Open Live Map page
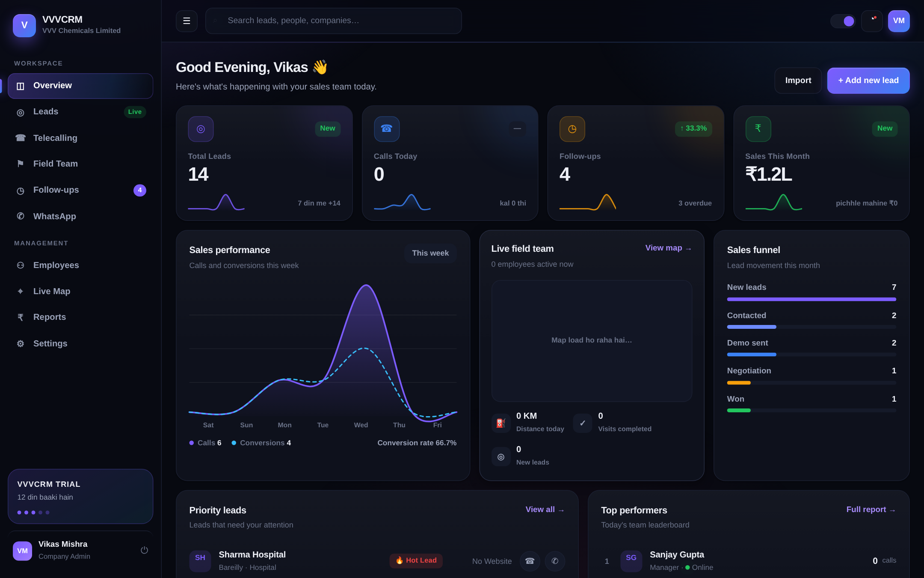Screen dimensions: 924x578 [x=80, y=291]
